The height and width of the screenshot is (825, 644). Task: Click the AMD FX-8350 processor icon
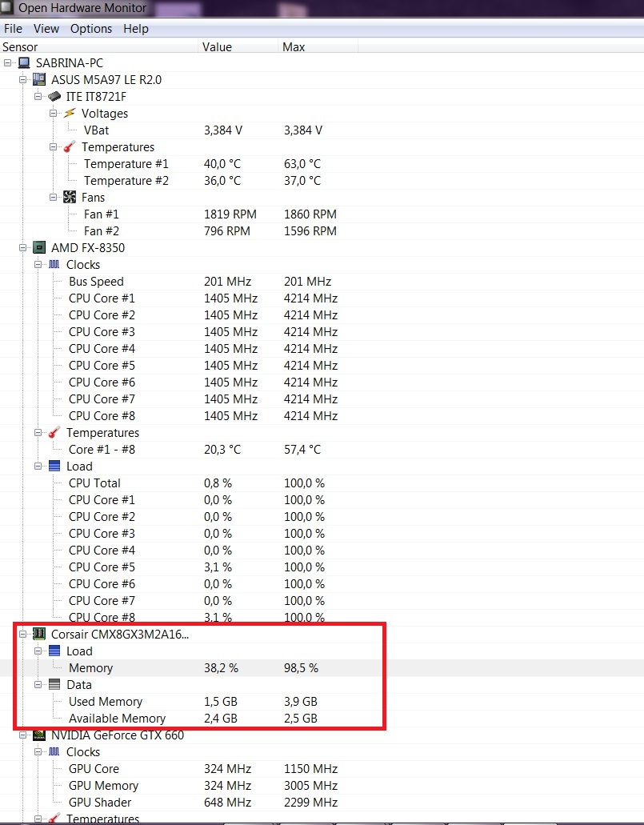[x=39, y=247]
